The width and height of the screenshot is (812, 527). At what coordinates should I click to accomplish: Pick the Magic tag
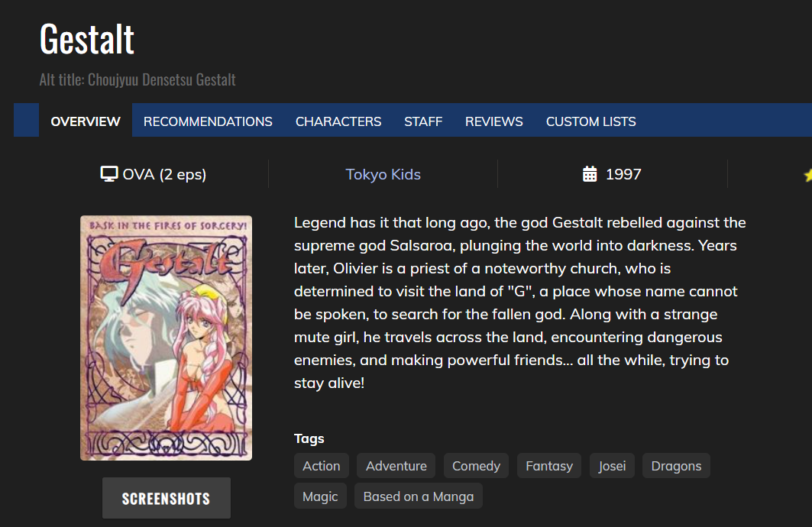click(x=320, y=496)
